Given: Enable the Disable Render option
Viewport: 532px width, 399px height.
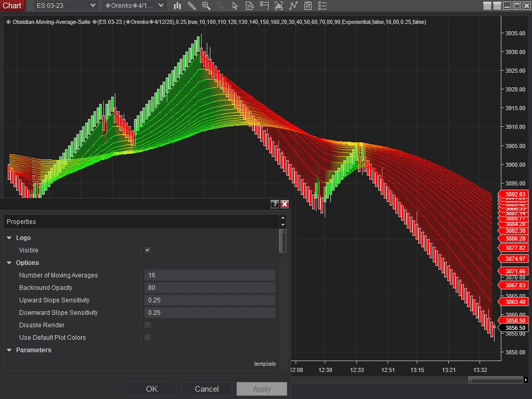Looking at the screenshot, I should pyautogui.click(x=147, y=325).
